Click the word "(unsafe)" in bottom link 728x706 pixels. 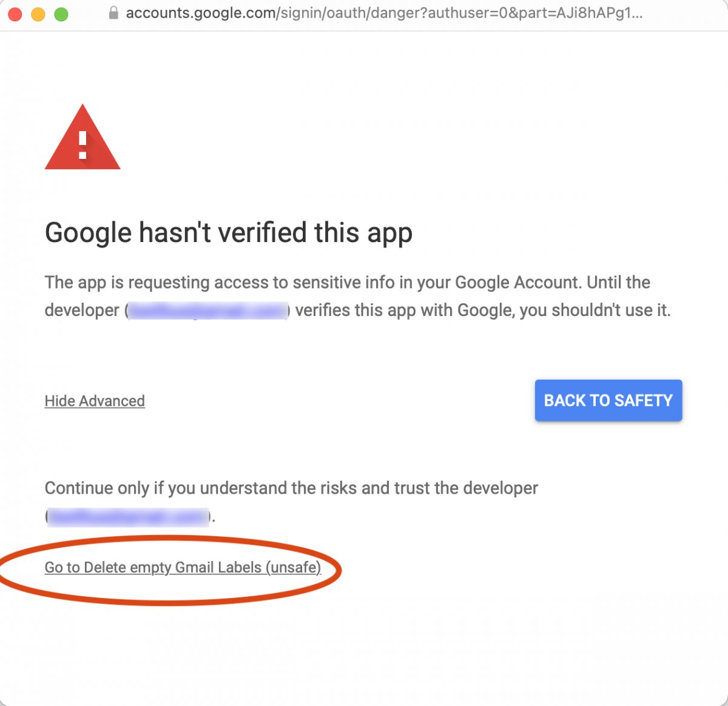click(294, 567)
